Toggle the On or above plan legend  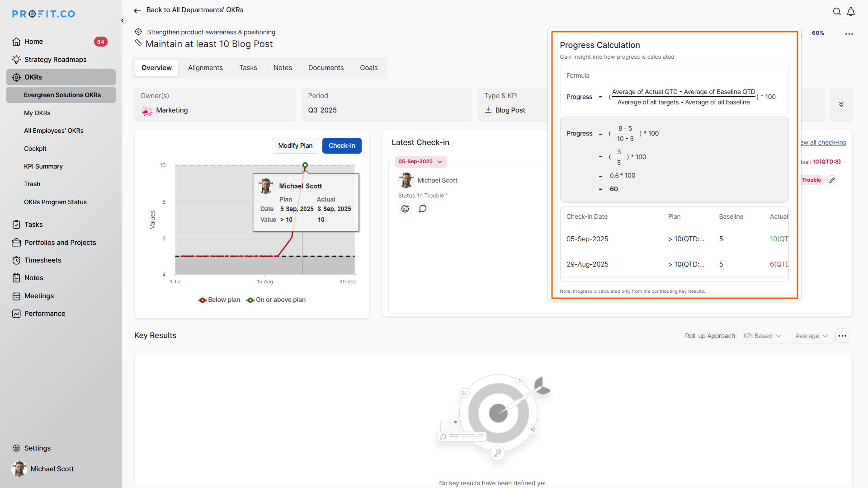[276, 300]
